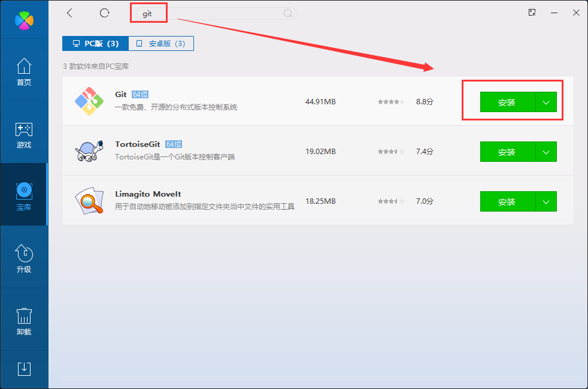
Task: Expand install options dropdown for Limagito MoveIt
Action: pos(546,201)
